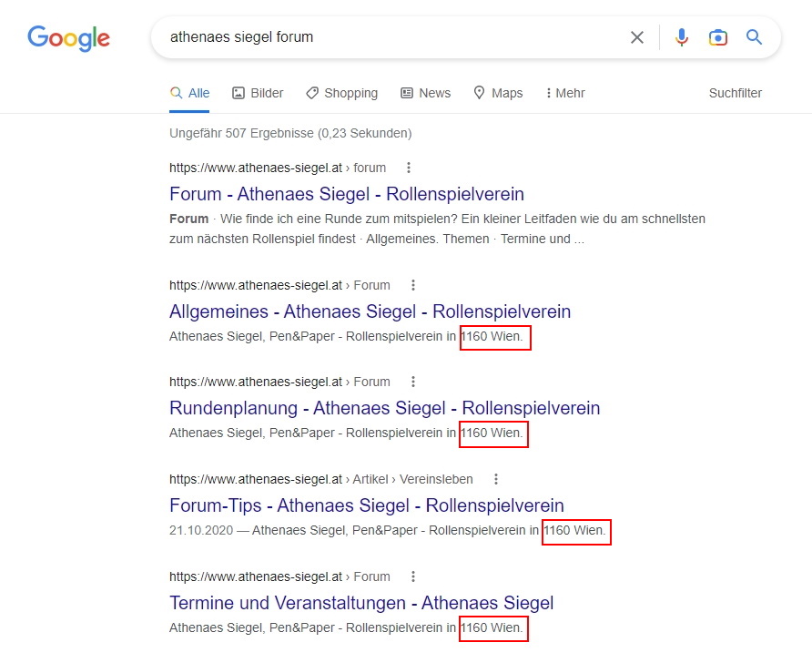The height and width of the screenshot is (663, 812).
Task: Open three-dot menu beside Termine result
Action: 413,576
